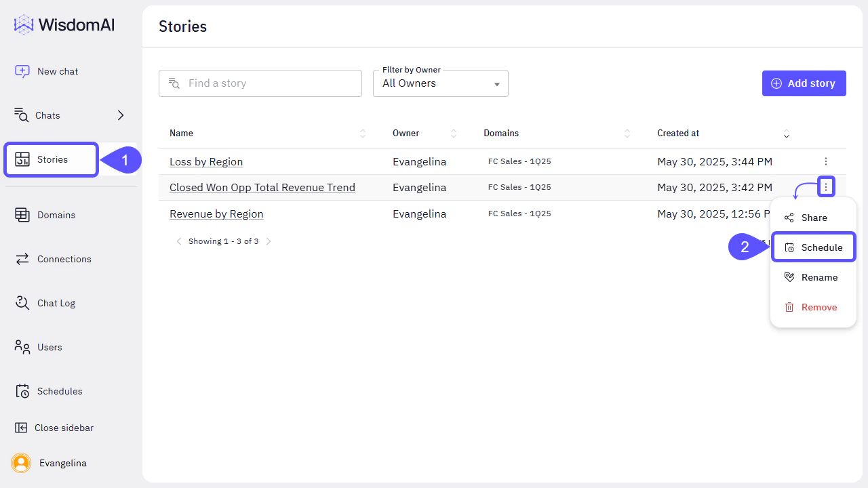Open the Chat Log icon

click(21, 303)
